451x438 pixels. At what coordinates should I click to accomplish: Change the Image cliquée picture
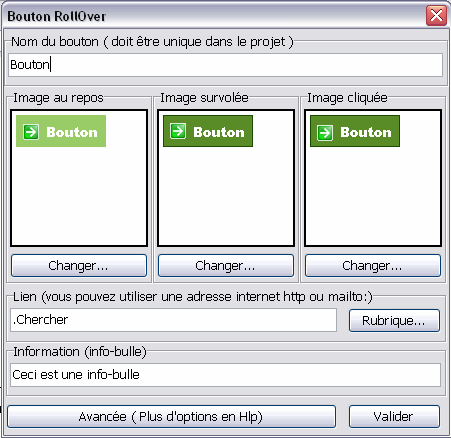pos(373,266)
